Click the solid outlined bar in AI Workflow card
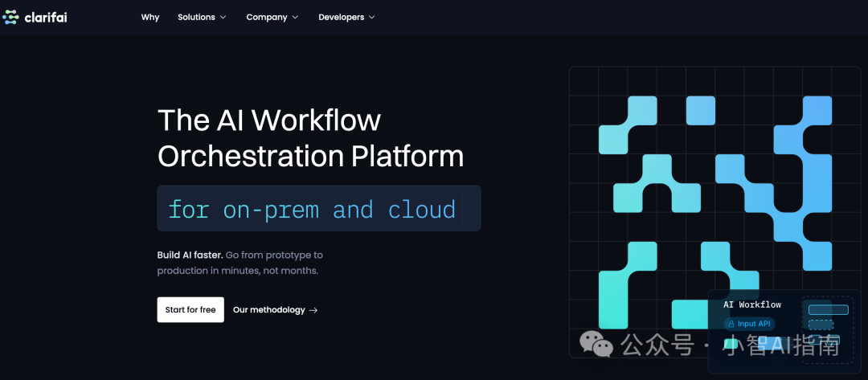This screenshot has height=380, width=868. 828,309
